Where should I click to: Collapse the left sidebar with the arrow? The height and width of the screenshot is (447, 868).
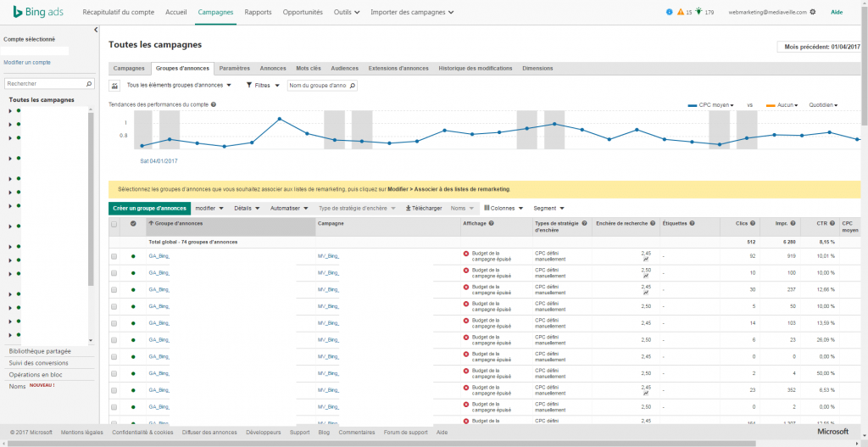pos(95,30)
